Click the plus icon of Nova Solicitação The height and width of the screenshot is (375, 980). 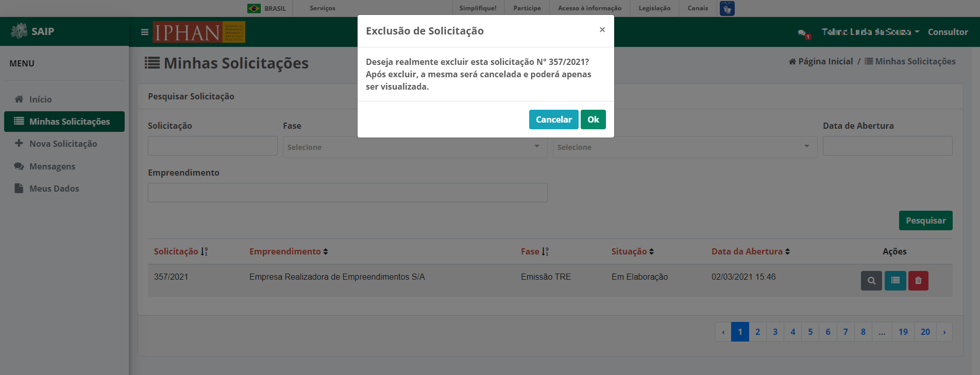point(19,143)
